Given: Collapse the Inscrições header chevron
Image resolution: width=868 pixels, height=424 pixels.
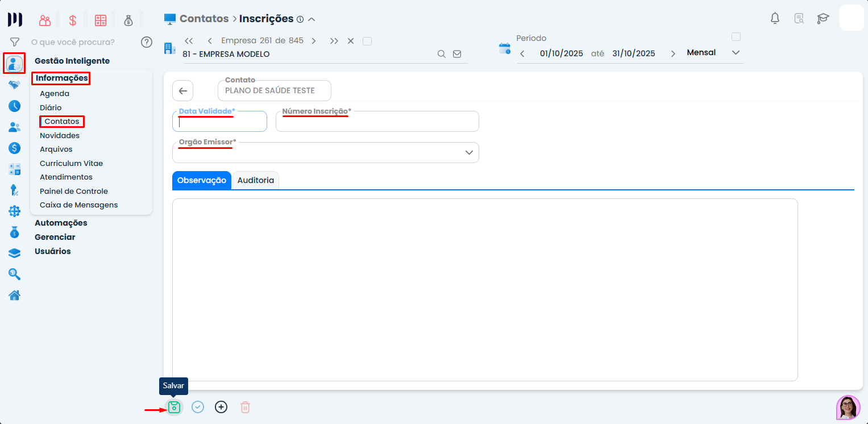Looking at the screenshot, I should (312, 19).
